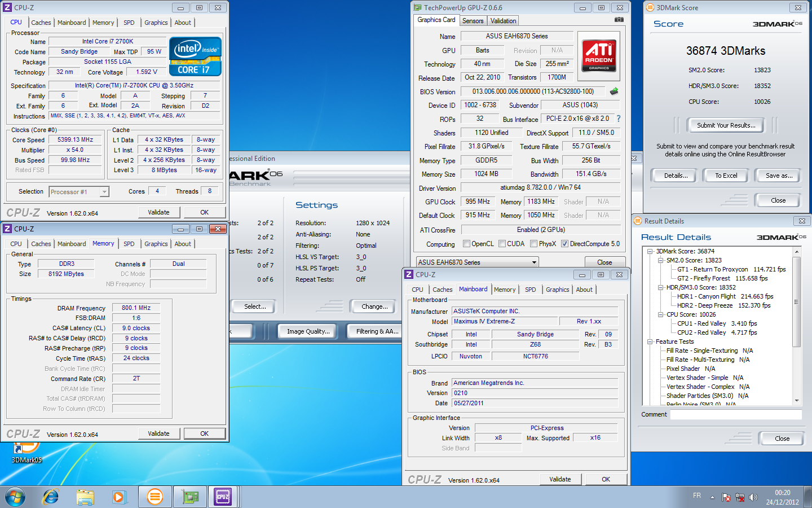Click the GPU-Z title bar icon
Viewport: 812px width, 508px height.
pos(418,7)
